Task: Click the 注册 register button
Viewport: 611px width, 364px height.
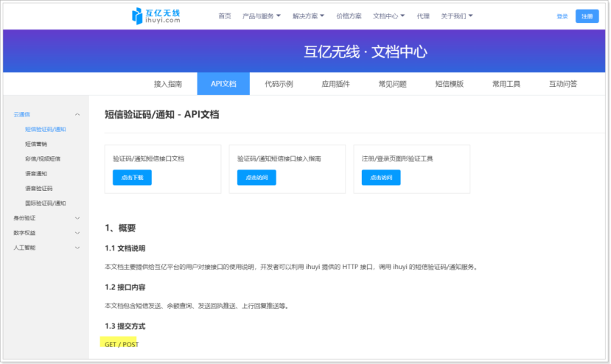Action: pos(587,16)
